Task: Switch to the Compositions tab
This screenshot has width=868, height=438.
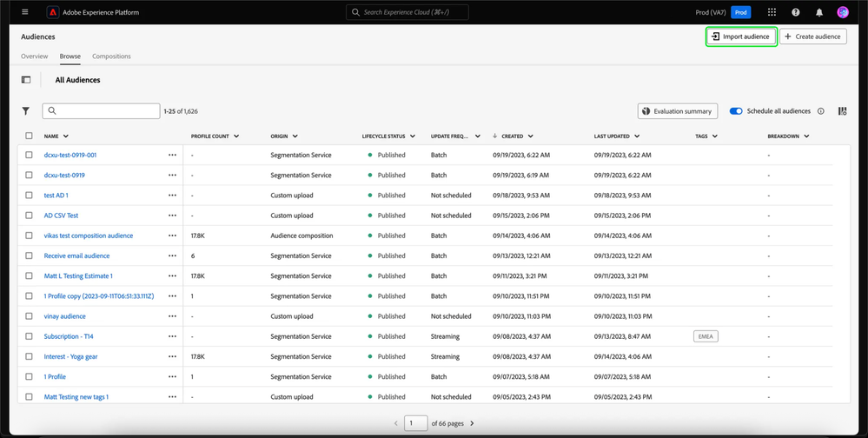Action: (x=111, y=56)
